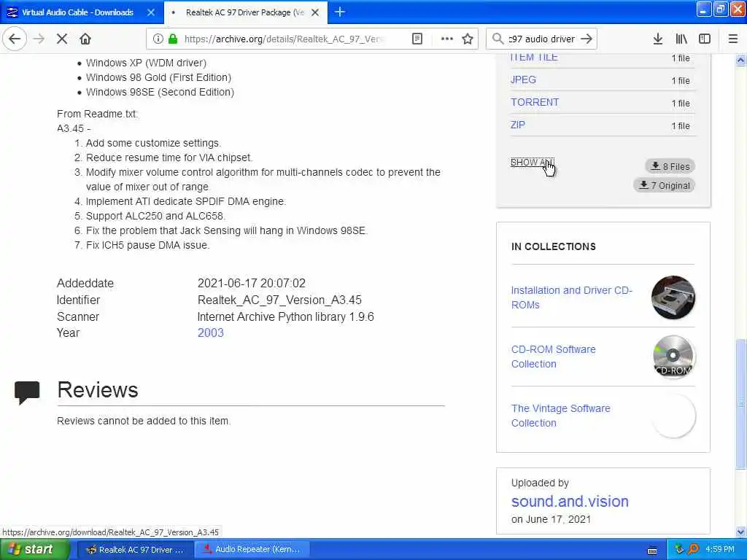Click the search magnifier icon
This screenshot has height=560, width=747.
(498, 39)
